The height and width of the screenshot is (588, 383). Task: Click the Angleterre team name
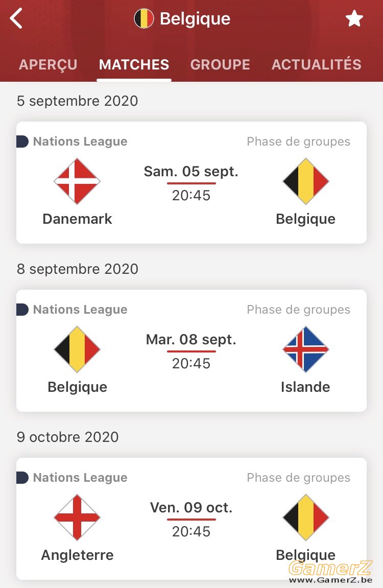(x=77, y=555)
